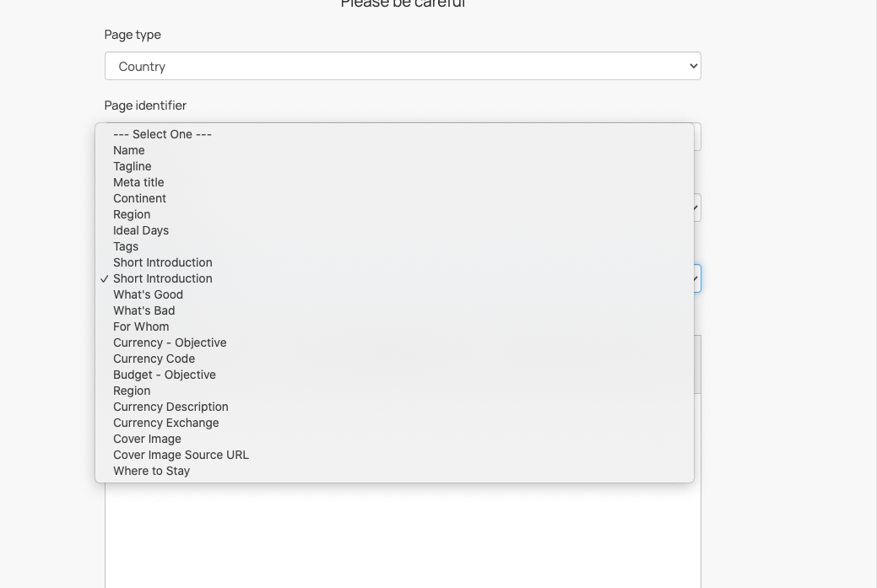877x588 pixels.
Task: Select Currency Description option
Action: point(394,407)
